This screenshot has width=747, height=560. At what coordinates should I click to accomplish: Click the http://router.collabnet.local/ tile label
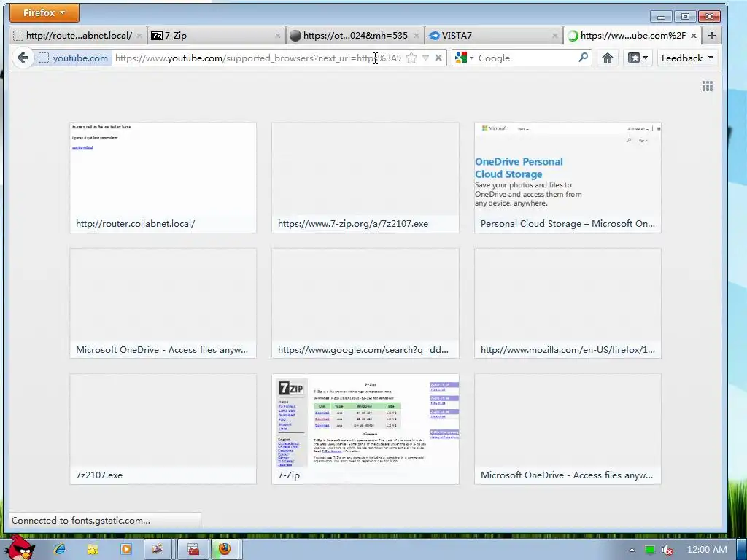135,224
